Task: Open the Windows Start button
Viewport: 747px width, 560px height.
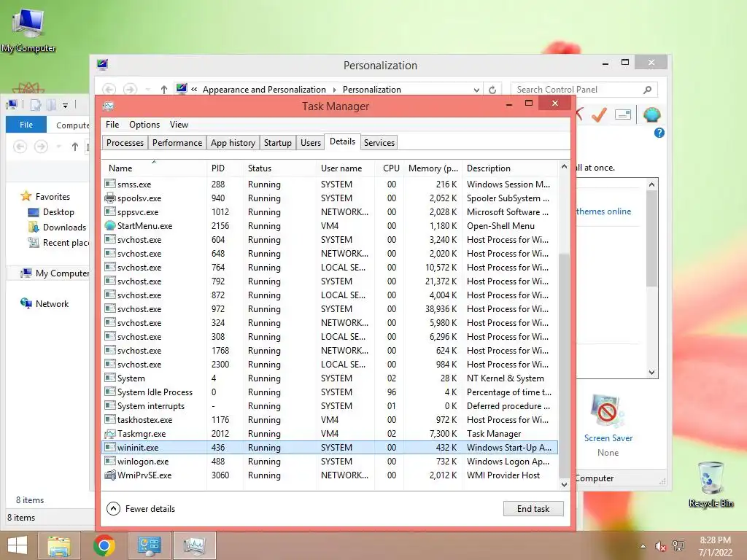Action: [x=18, y=545]
